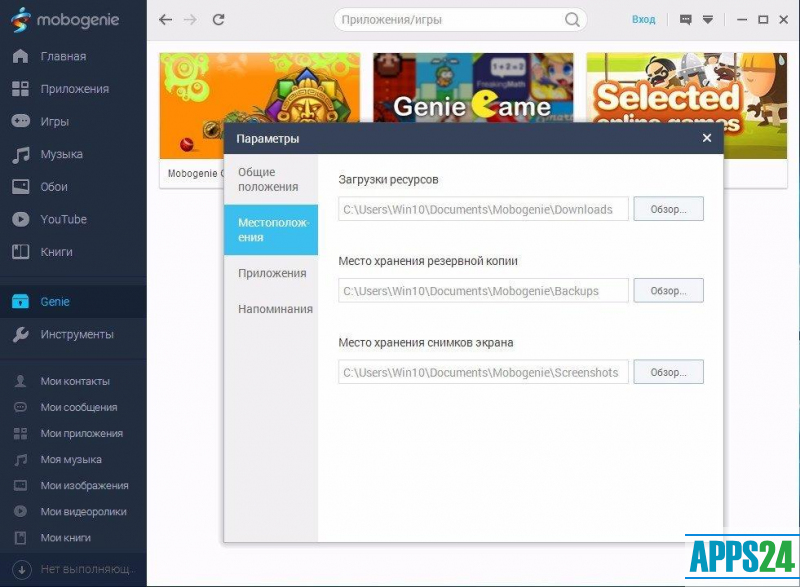Select the Местоположения settings tab
800x587 pixels.
tap(271, 230)
